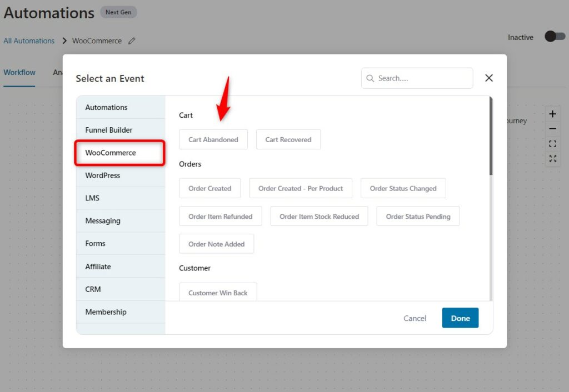
Task: Close the Select an Event dialog
Action: (489, 78)
